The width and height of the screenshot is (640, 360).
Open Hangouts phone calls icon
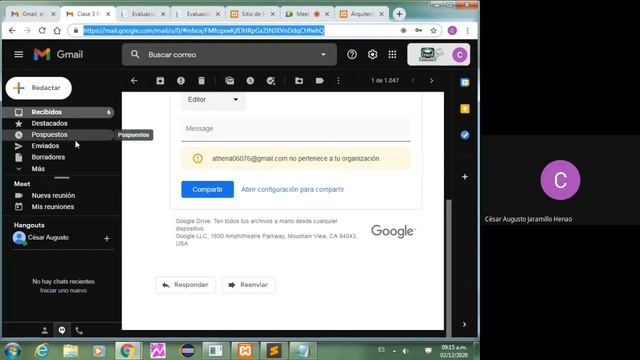tap(79, 330)
